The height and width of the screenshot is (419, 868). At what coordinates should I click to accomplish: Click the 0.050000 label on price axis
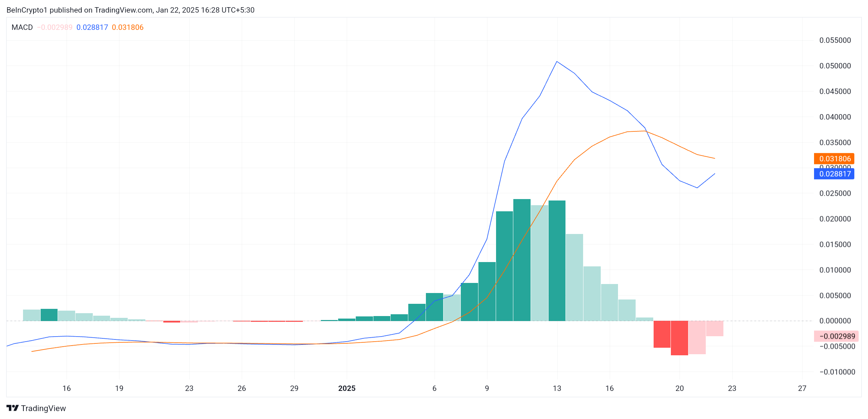(x=835, y=66)
